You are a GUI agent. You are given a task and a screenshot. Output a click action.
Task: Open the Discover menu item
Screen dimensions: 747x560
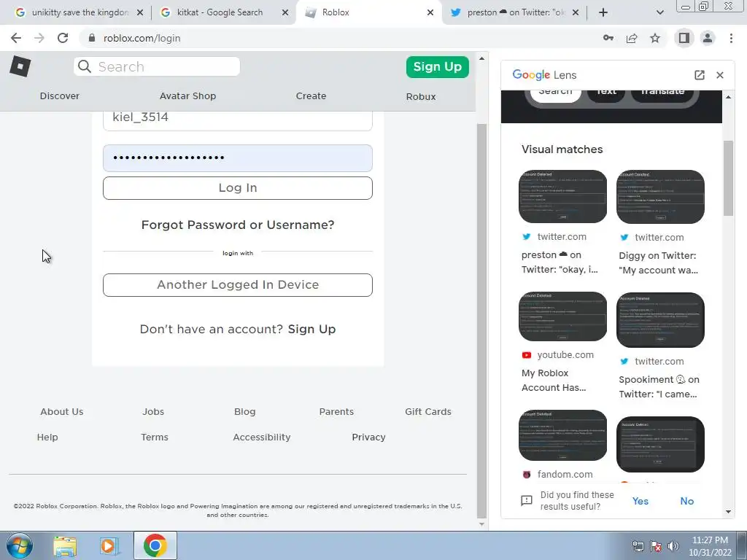click(x=60, y=96)
